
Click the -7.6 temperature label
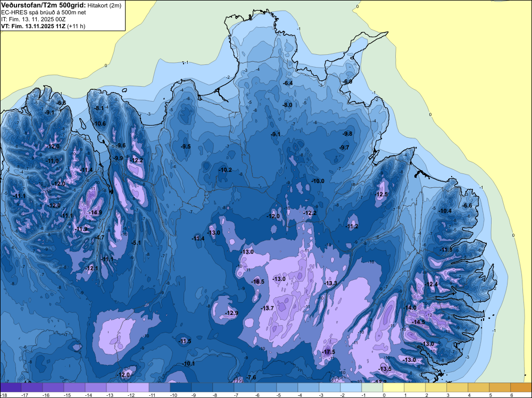[x=252, y=377]
